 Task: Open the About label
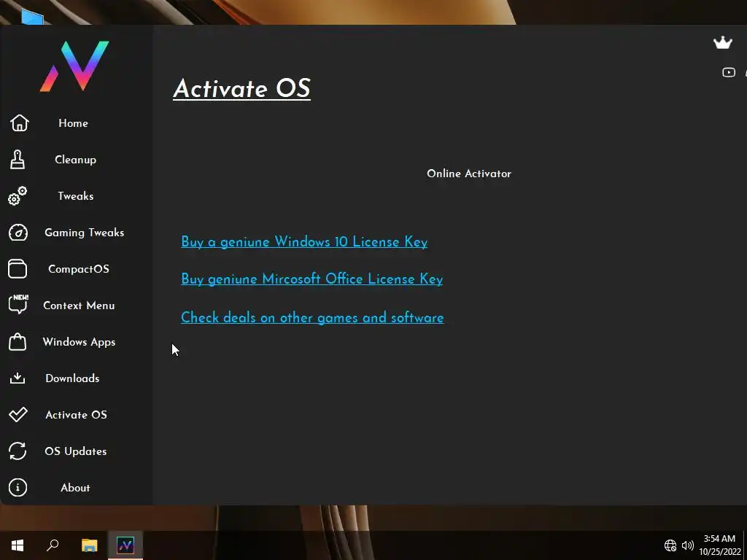pyautogui.click(x=75, y=488)
